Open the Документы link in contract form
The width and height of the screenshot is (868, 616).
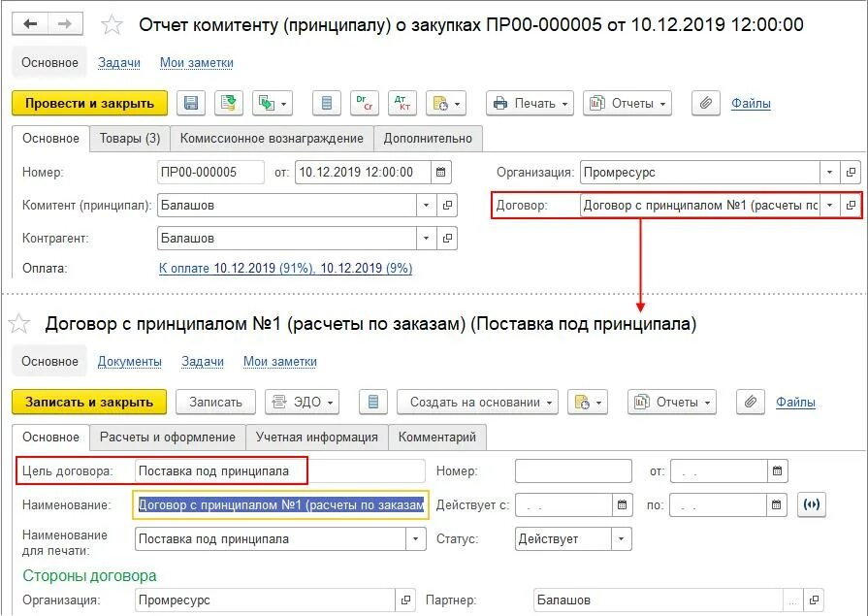coord(130,362)
